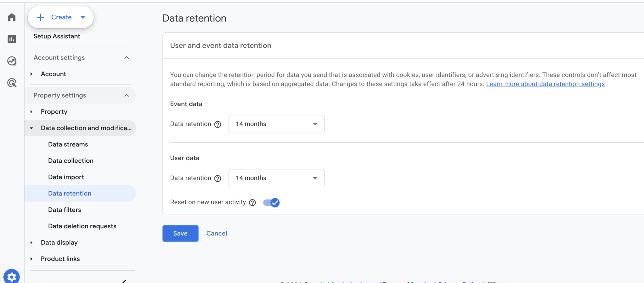644x283 pixels.
Task: Open Data filters
Action: 64,210
